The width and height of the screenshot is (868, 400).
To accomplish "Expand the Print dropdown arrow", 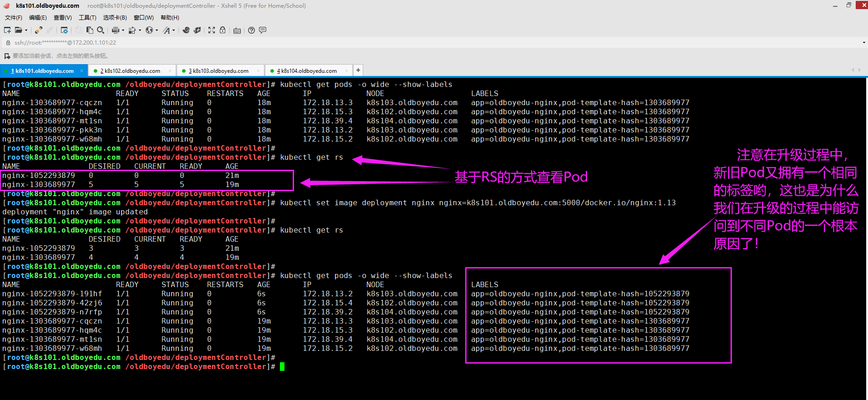I will 123,30.
